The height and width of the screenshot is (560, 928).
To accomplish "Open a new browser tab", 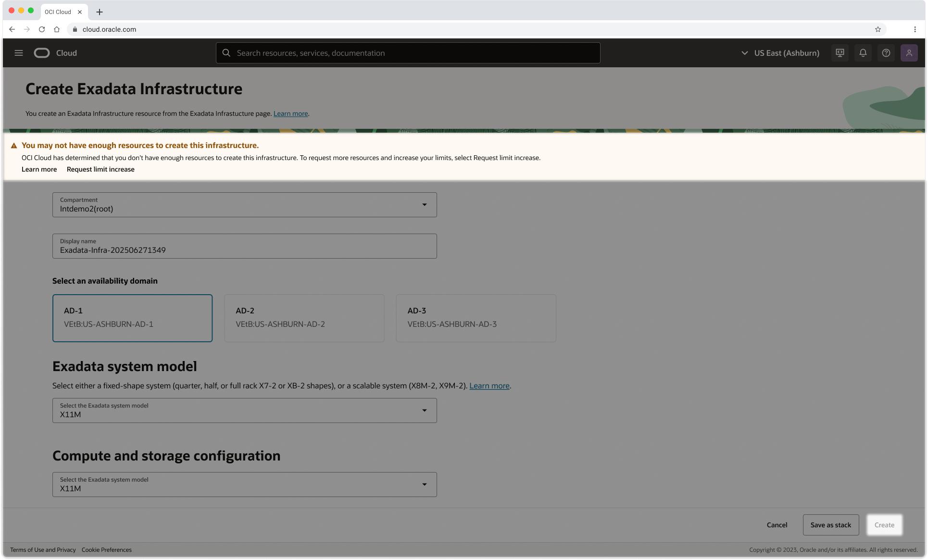I will tap(100, 12).
